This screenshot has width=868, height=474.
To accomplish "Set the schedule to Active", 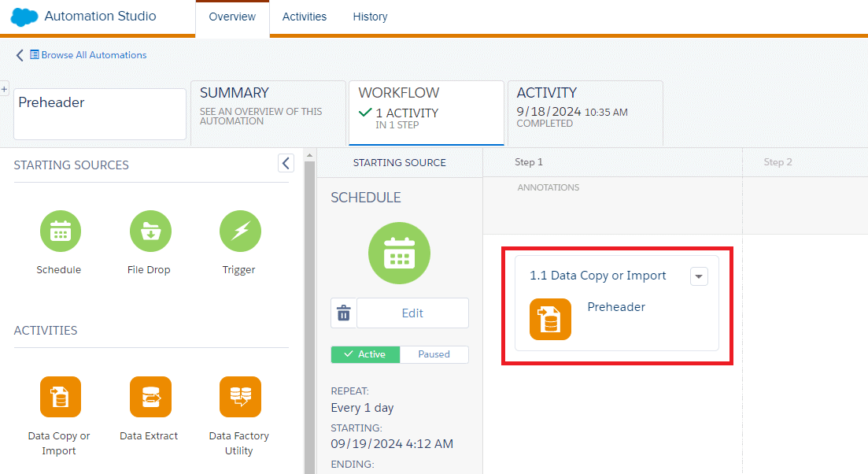I will 365,354.
